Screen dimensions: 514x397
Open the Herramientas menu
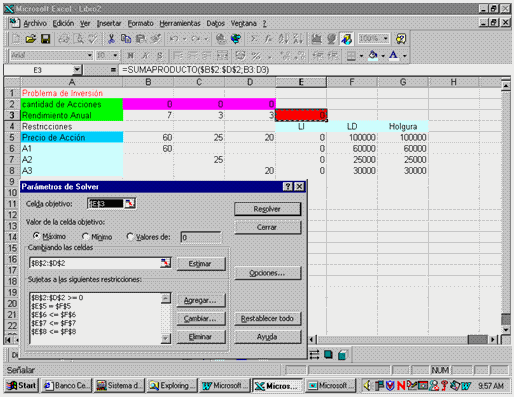point(180,23)
